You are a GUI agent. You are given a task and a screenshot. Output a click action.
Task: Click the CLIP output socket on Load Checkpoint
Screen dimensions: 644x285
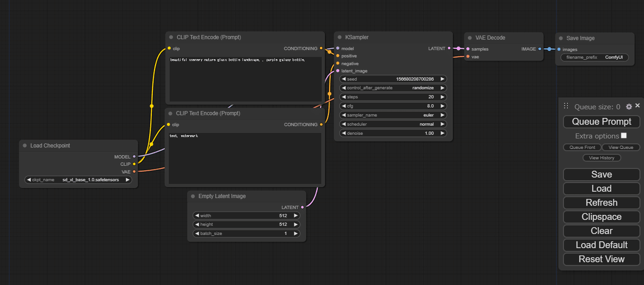pyautogui.click(x=134, y=164)
